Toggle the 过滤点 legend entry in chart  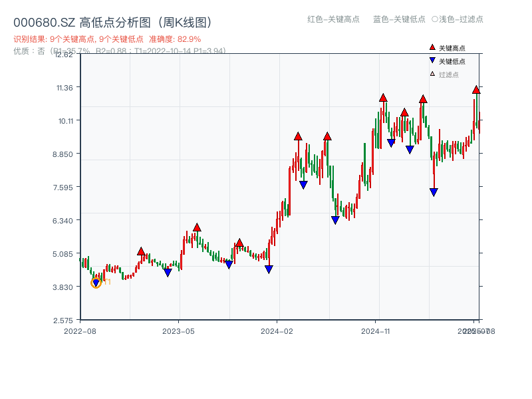[x=444, y=74]
